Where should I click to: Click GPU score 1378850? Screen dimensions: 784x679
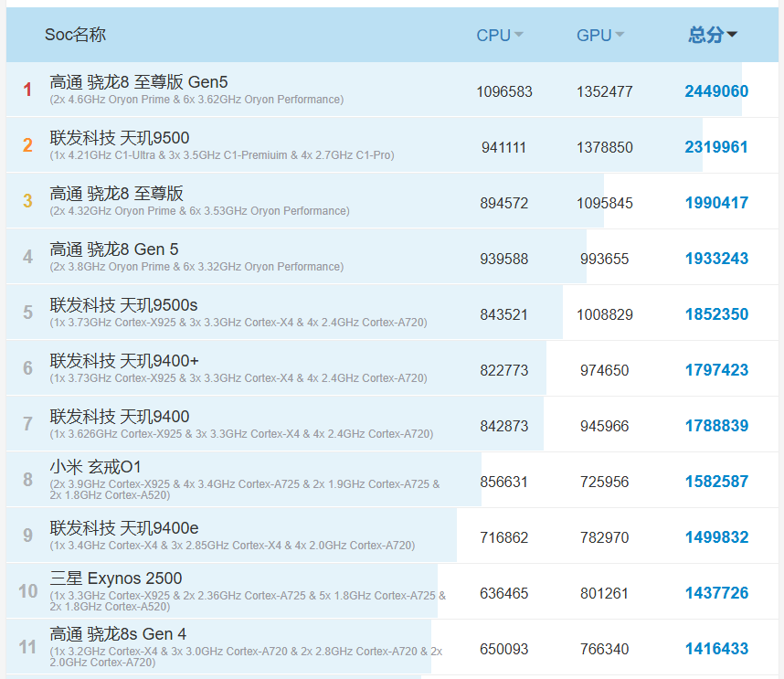click(605, 147)
